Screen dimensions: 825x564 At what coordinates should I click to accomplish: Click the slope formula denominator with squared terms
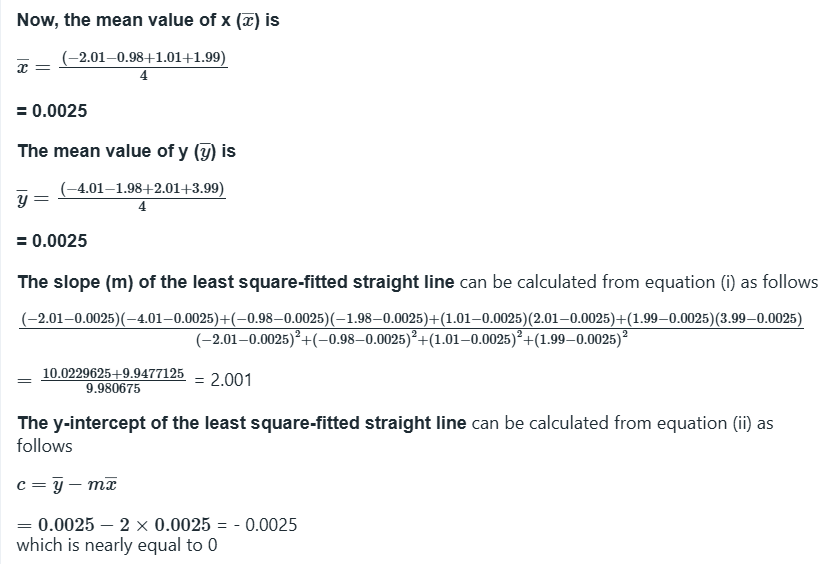pyautogui.click(x=412, y=340)
